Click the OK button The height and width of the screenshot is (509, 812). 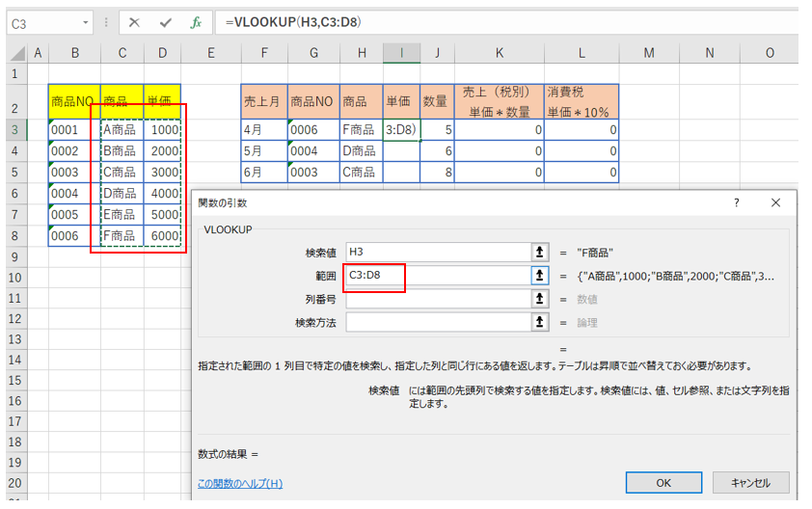click(x=663, y=482)
